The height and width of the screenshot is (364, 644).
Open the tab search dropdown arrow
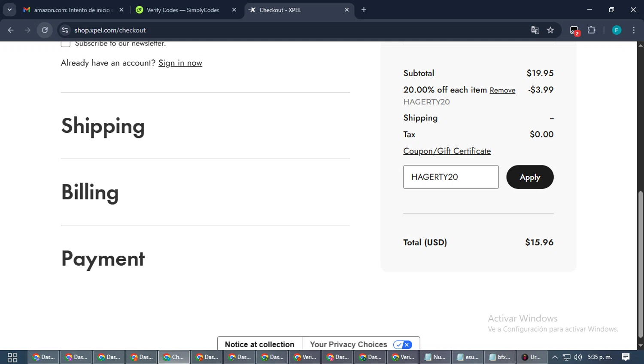tap(9, 10)
